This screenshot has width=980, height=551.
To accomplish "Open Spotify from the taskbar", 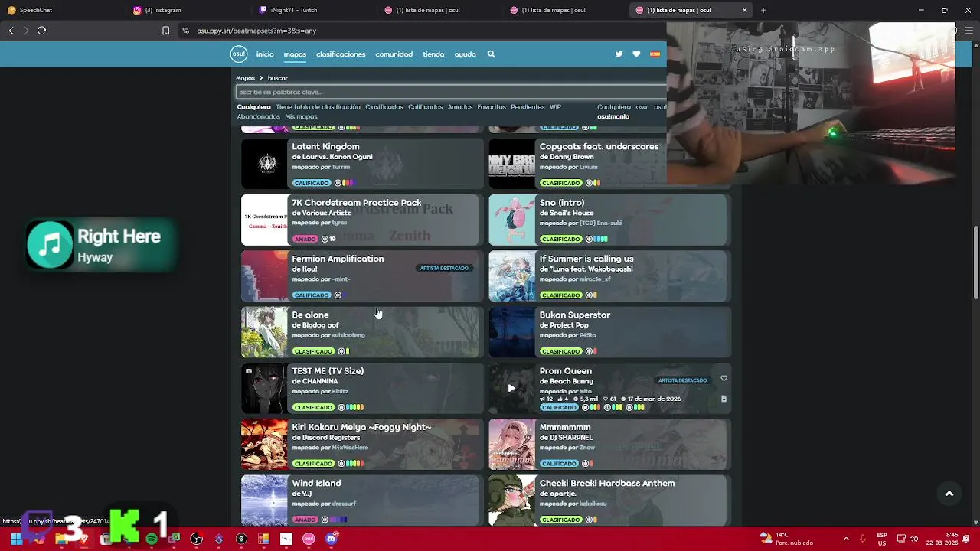I will click(x=152, y=539).
